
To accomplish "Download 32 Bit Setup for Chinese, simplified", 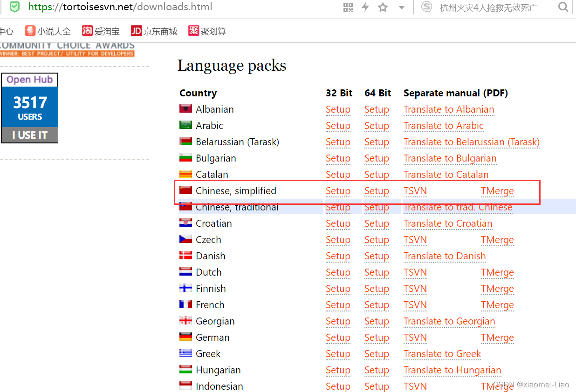I will pos(338,191).
